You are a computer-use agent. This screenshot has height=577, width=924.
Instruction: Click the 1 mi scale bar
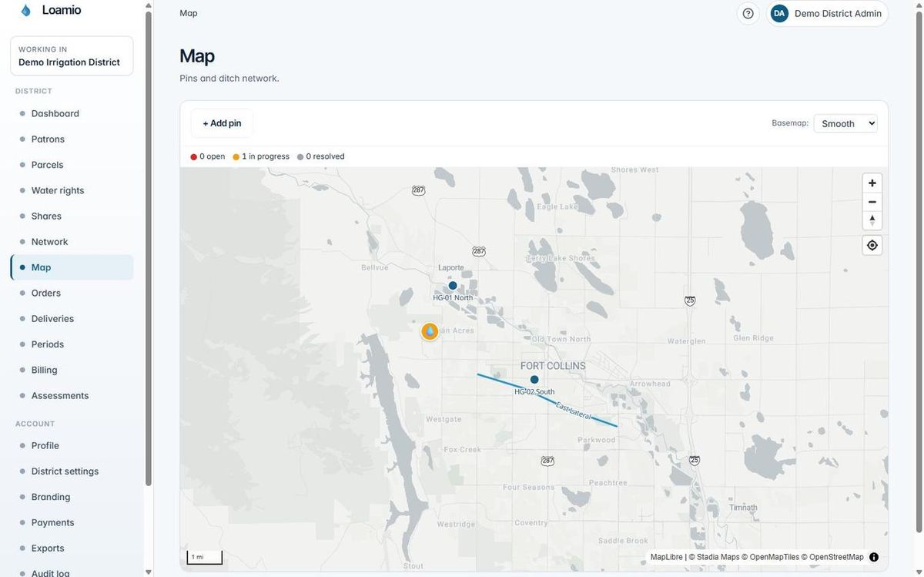204,557
